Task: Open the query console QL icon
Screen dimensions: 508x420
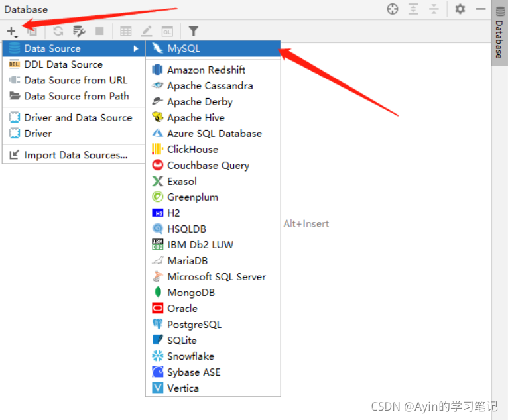Action: click(x=167, y=31)
